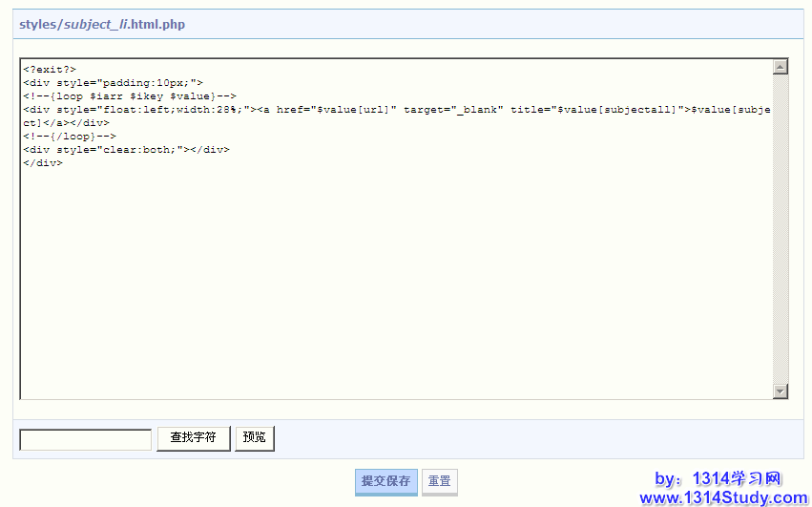Image resolution: width=812 pixels, height=507 pixels.
Task: Click the empty area of the code textarea
Action: tap(382, 286)
